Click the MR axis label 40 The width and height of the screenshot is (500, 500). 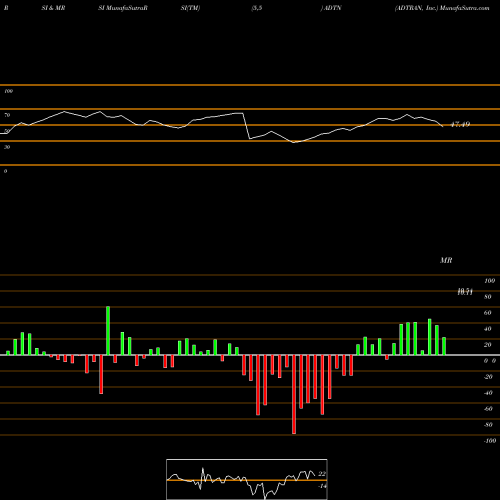pos(488,329)
